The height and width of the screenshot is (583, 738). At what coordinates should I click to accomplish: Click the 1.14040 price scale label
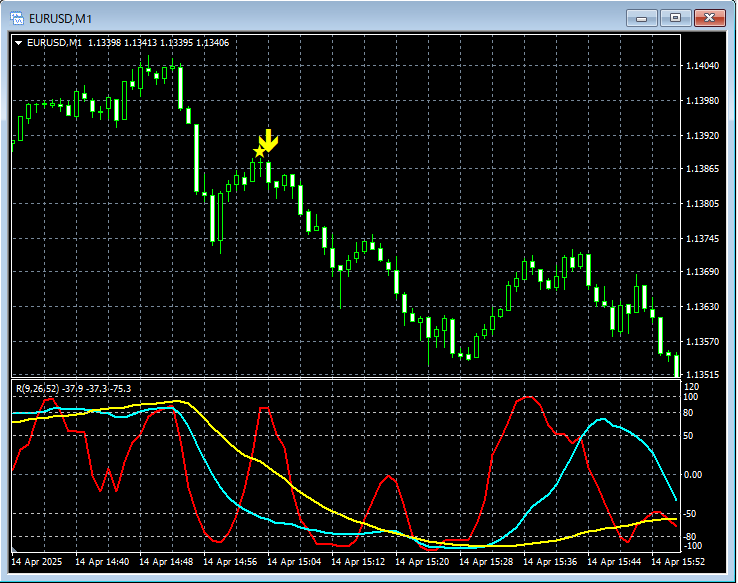(703, 66)
